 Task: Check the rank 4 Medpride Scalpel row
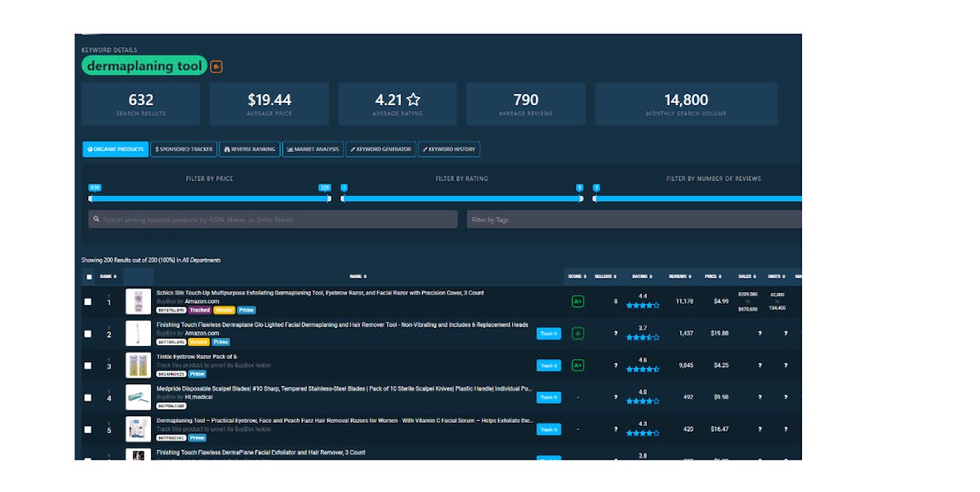tap(88, 397)
